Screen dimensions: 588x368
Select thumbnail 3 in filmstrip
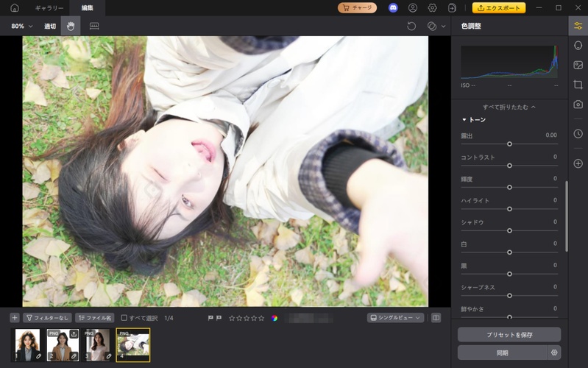[97, 345]
